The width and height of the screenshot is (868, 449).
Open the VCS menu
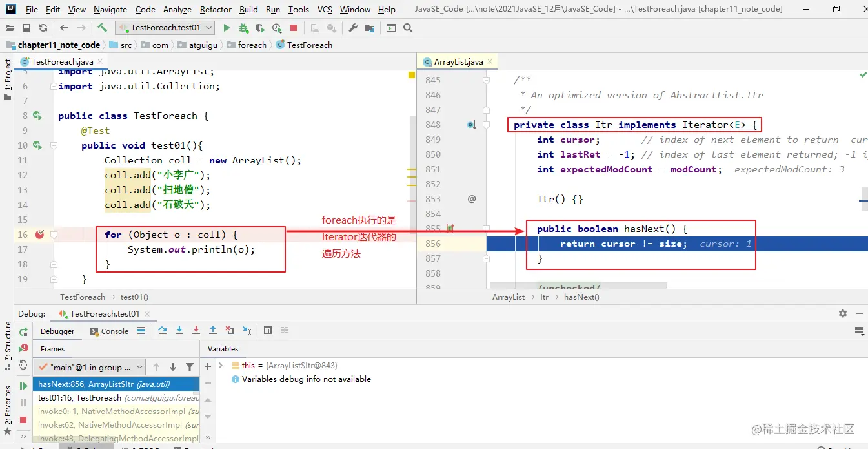[325, 10]
